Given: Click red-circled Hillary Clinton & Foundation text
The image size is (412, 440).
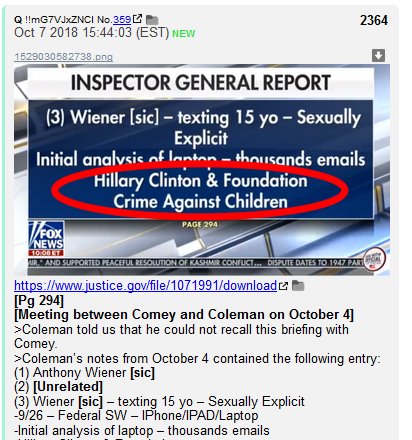Looking at the screenshot, I should 200,181.
